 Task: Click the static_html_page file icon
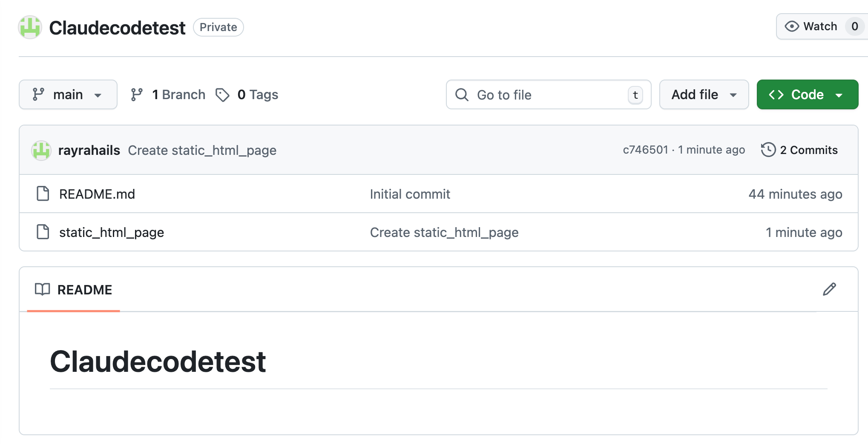tap(43, 232)
